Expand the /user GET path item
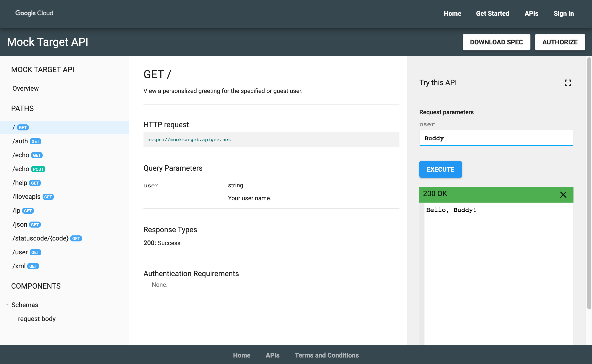Screen dimensions: 592x364 pyautogui.click(x=26, y=252)
